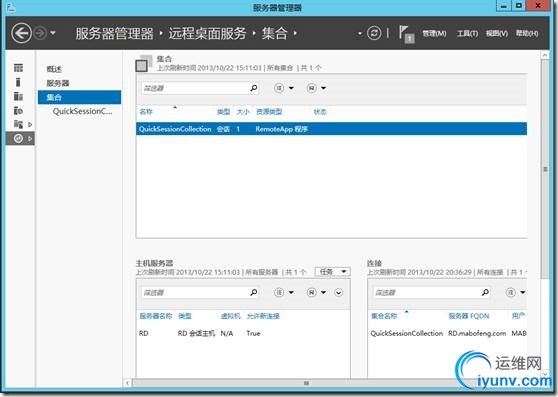This screenshot has height=397, width=558.
Task: Open the navigation history dropdown arrow
Action: [x=53, y=33]
